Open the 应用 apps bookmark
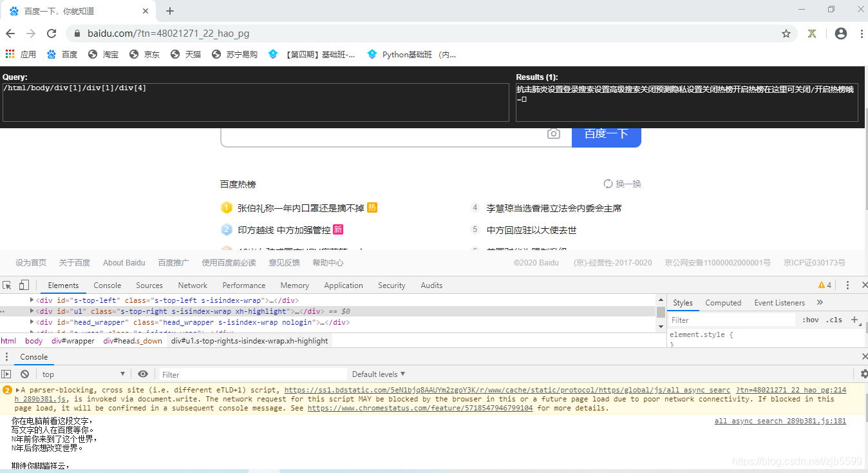This screenshot has height=473, width=868. pos(21,55)
